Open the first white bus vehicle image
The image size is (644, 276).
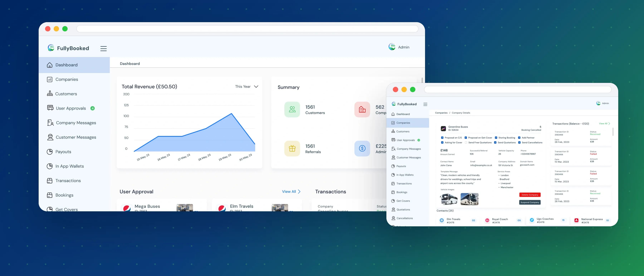pyautogui.click(x=449, y=199)
